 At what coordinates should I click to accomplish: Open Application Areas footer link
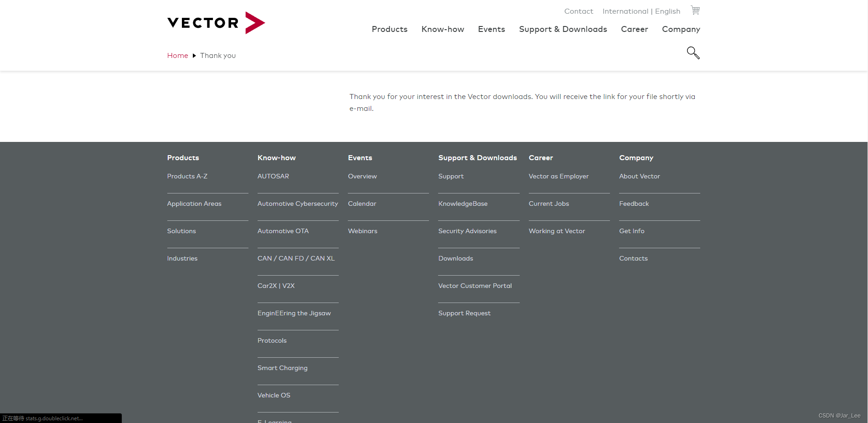pos(194,204)
